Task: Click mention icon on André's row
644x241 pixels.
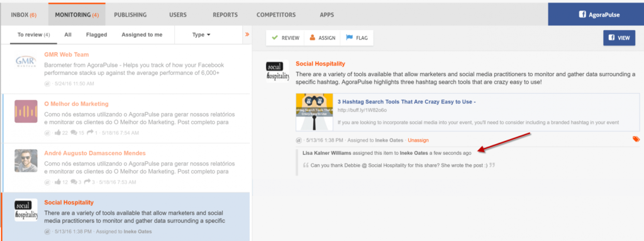Action: coord(47,182)
